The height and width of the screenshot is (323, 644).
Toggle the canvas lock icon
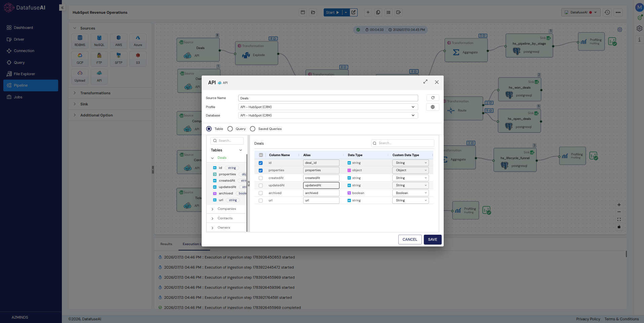pyautogui.click(x=619, y=227)
